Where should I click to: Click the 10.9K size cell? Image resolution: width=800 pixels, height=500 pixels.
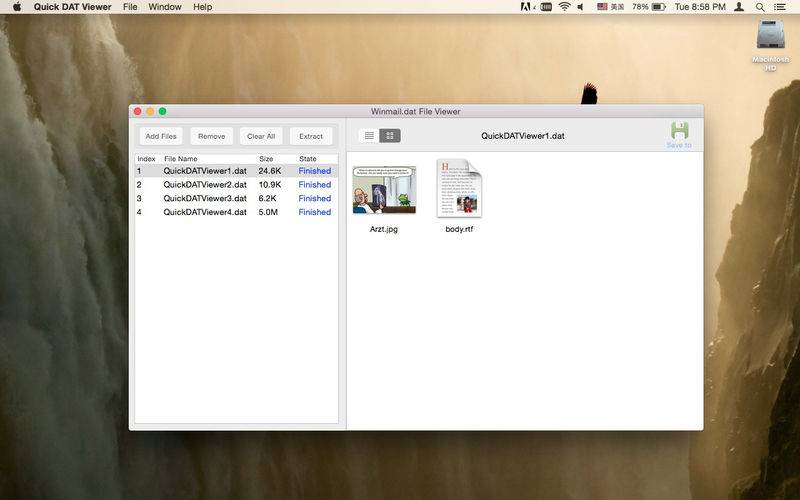click(x=270, y=185)
